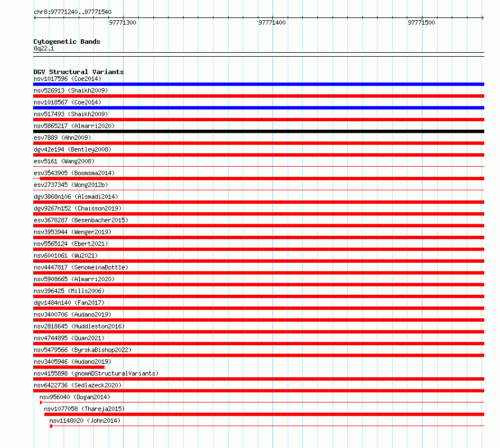
Task: Select the blue bar under nsv1018567
Action: click(x=258, y=108)
